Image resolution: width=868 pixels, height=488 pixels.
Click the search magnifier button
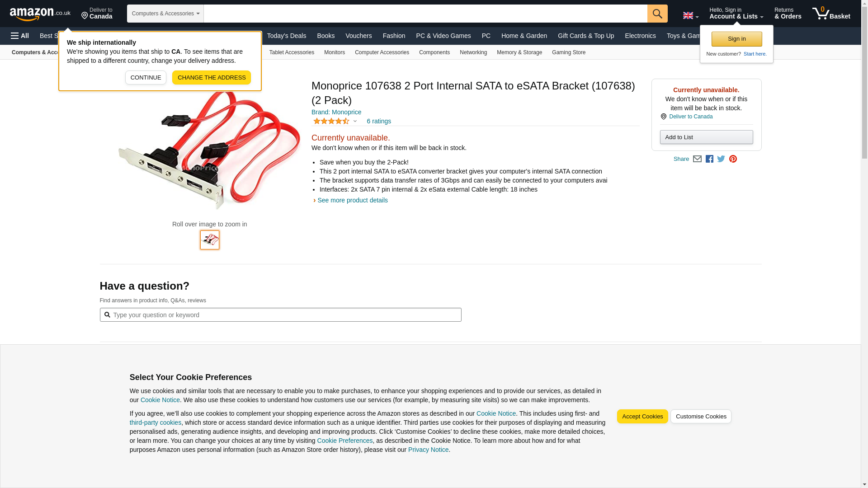coord(657,14)
